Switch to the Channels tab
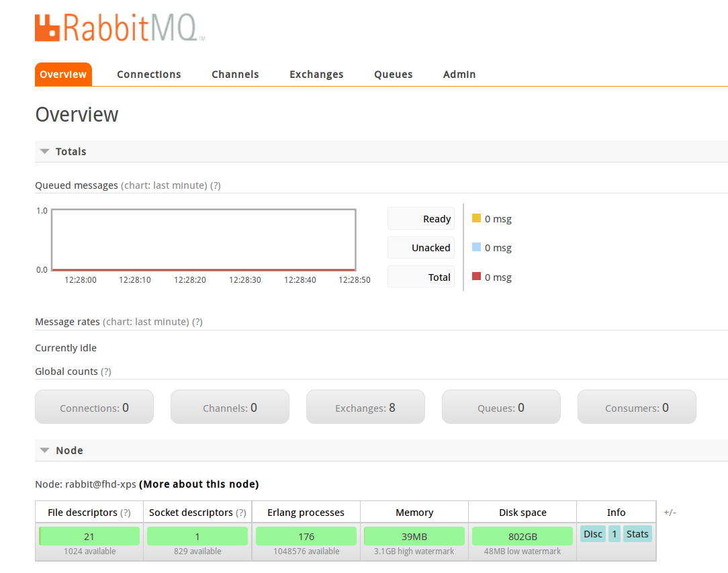 [235, 74]
